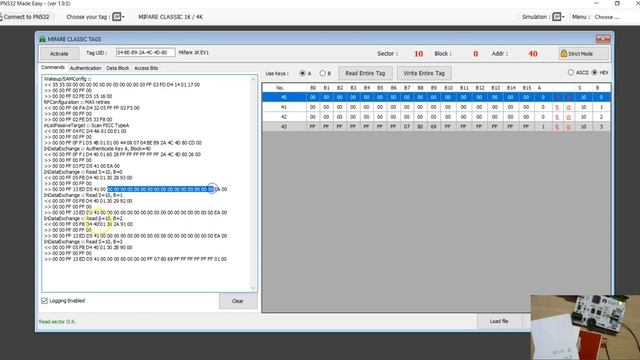This screenshot has height=360, width=640.
Task: Toggle the Strict Mode lock button
Action: pyautogui.click(x=583, y=53)
